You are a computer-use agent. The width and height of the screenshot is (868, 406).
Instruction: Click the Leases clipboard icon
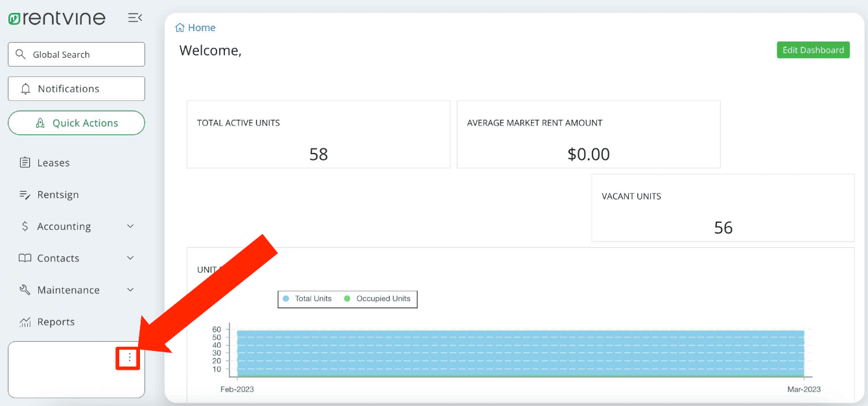(25, 163)
